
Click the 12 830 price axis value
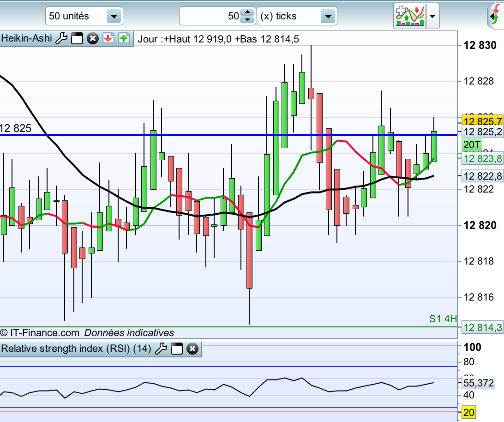coord(480,45)
